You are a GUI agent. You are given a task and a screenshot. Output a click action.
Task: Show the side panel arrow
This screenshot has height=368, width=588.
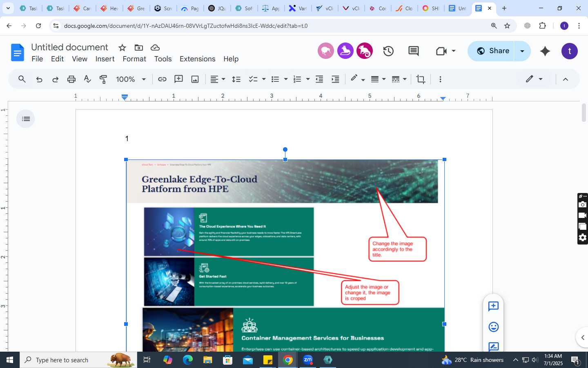tap(583, 338)
